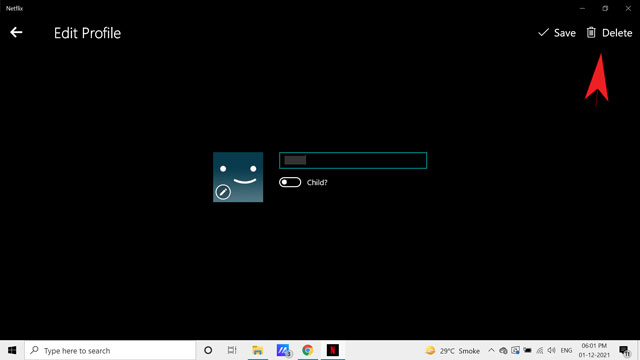Show hidden system tray icons
The height and width of the screenshot is (360, 640).
point(491,350)
